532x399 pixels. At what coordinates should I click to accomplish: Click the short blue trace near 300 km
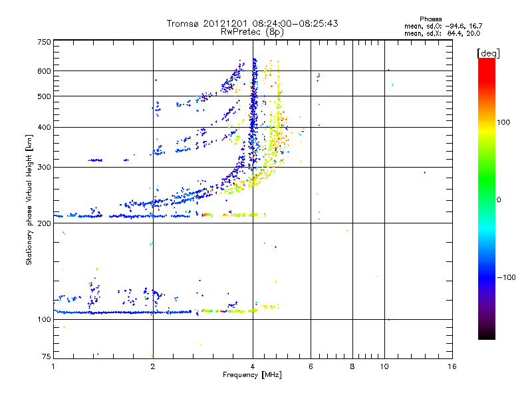click(x=95, y=160)
